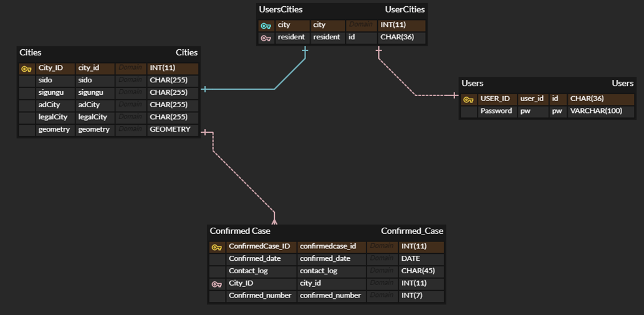
Task: Click the CHAR(45) data type cell
Action: pos(421,272)
